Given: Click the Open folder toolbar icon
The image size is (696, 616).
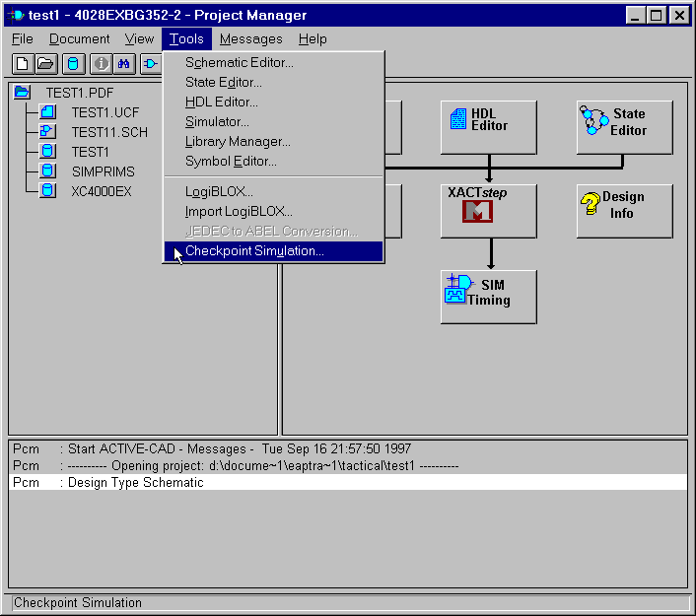Looking at the screenshot, I should 45,64.
